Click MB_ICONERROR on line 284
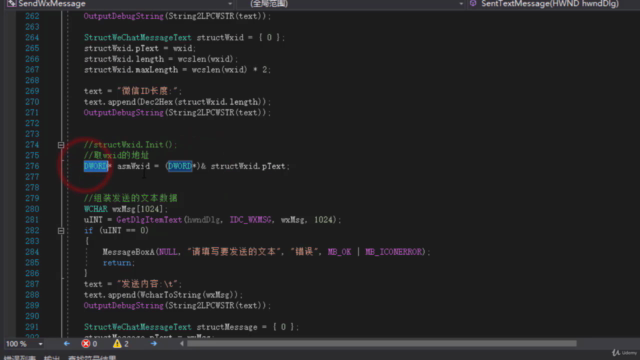Image resolution: width=640 pixels, height=360 pixels. coord(393,252)
